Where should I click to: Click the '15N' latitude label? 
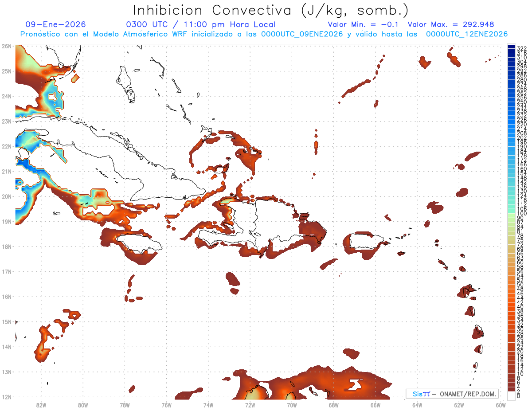6,322
